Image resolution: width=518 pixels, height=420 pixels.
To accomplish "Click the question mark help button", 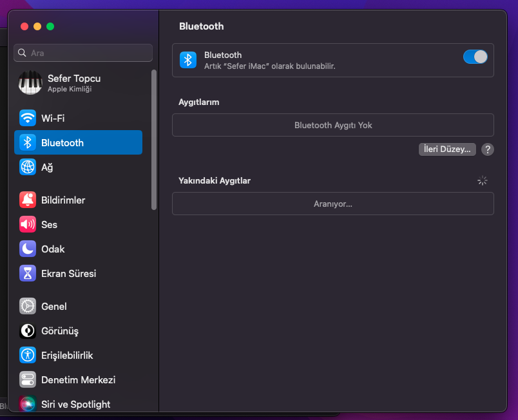I will 488,149.
